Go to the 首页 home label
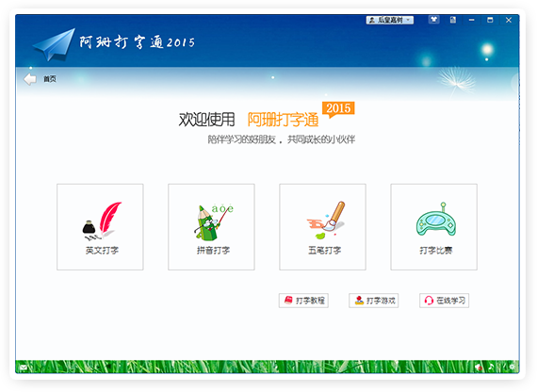This screenshot has height=392, width=537. (x=50, y=79)
